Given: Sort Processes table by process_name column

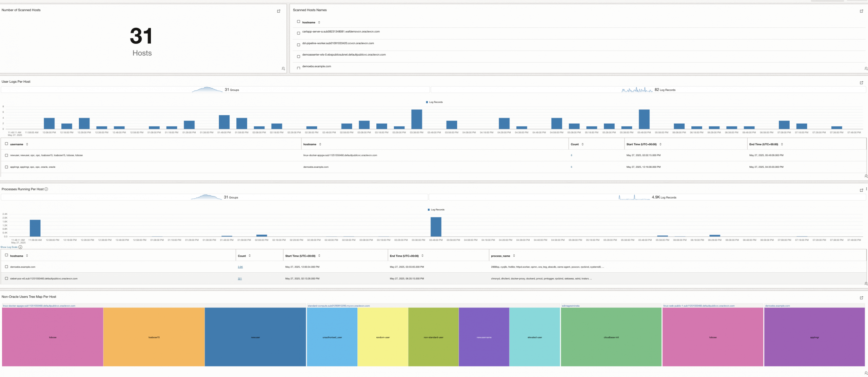Looking at the screenshot, I should [514, 256].
